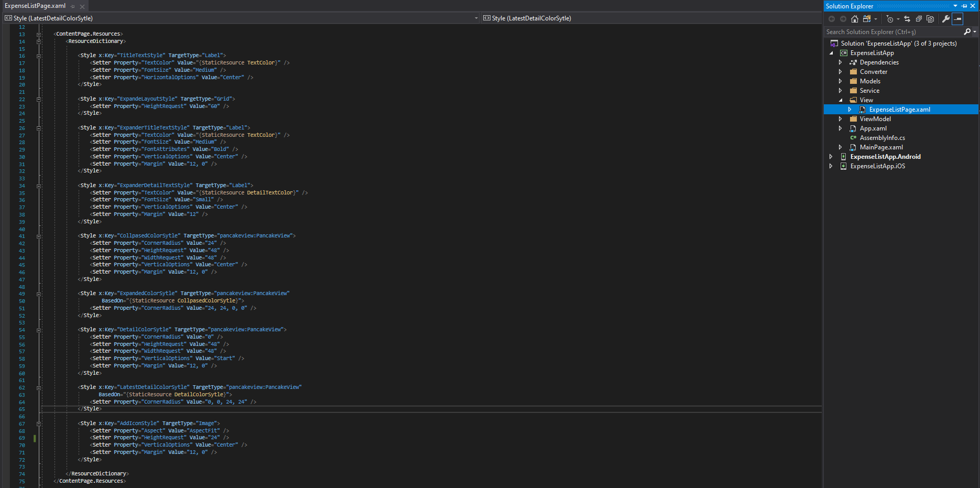Close the ExpenseListPage.xaml editor tab
The width and height of the screenshot is (980, 488).
point(82,6)
